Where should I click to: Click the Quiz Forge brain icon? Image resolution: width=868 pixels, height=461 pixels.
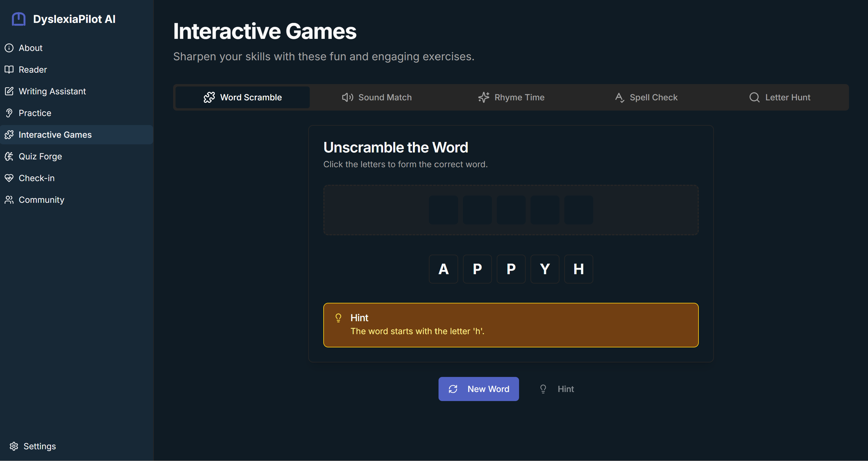pyautogui.click(x=9, y=156)
